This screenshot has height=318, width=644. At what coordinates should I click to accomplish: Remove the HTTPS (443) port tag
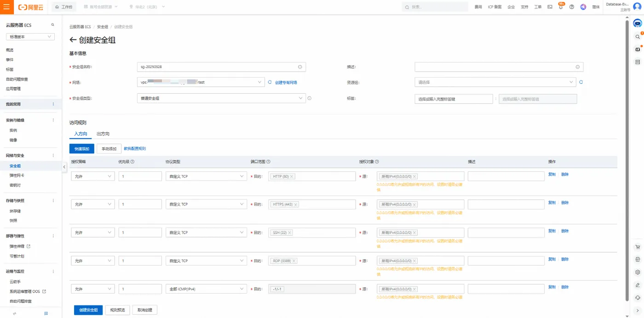[x=296, y=204]
